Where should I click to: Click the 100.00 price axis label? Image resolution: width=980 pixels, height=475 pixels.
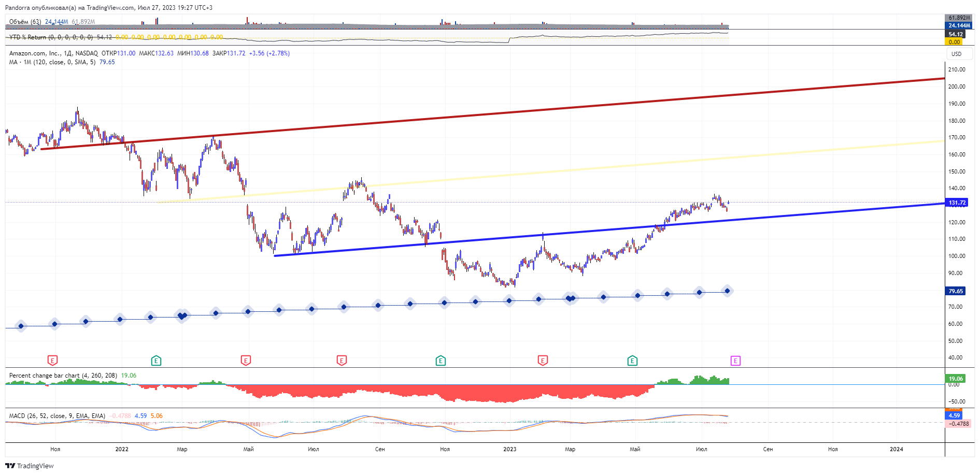coord(957,256)
